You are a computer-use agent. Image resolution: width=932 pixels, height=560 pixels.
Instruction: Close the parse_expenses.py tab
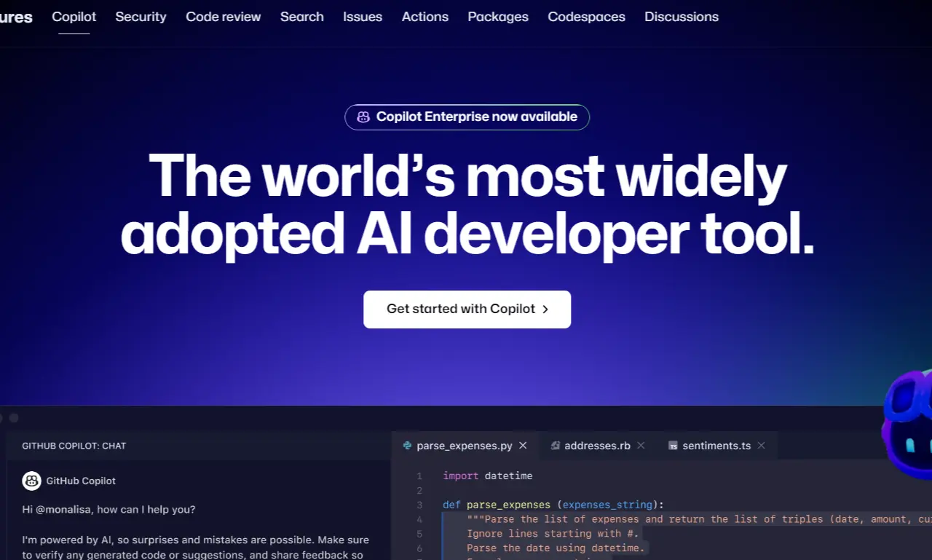click(523, 446)
